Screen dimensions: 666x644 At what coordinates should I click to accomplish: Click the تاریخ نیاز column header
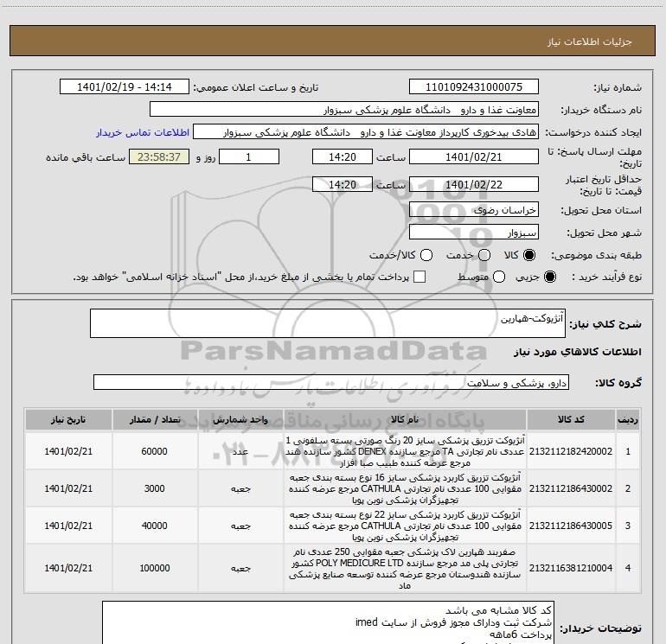(x=68, y=419)
